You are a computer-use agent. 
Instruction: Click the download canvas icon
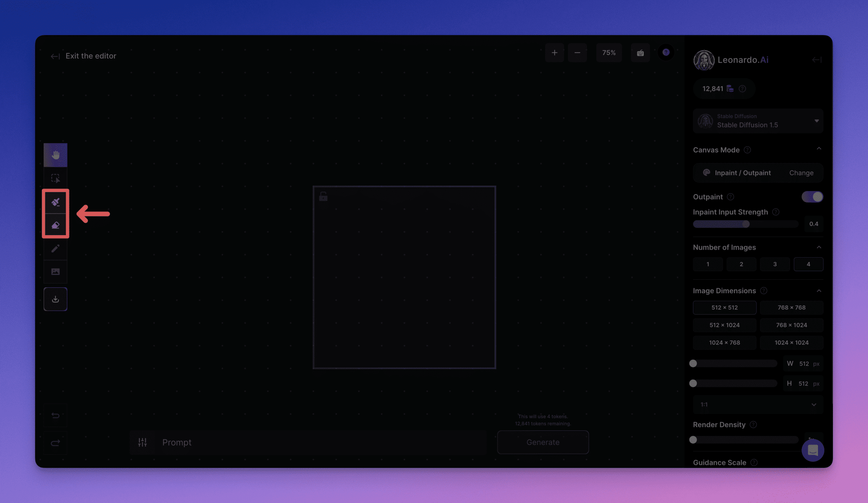(56, 299)
